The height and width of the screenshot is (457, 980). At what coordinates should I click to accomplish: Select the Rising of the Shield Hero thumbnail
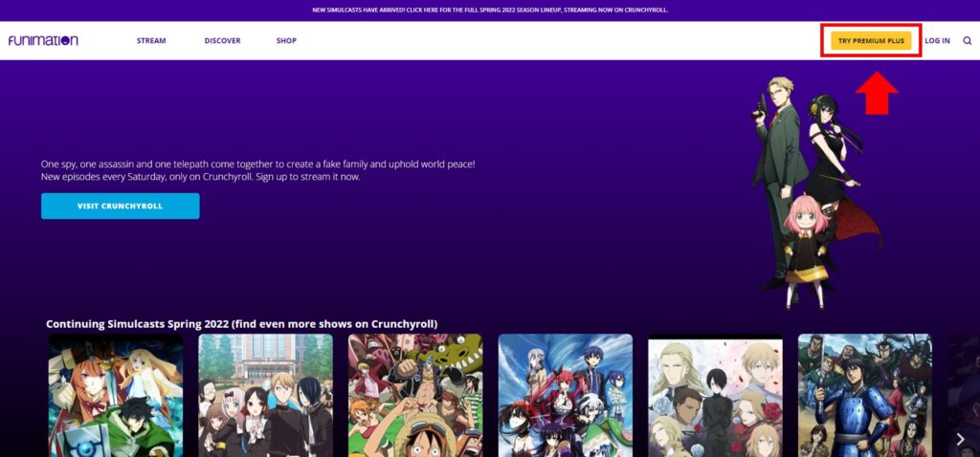pyautogui.click(x=116, y=395)
